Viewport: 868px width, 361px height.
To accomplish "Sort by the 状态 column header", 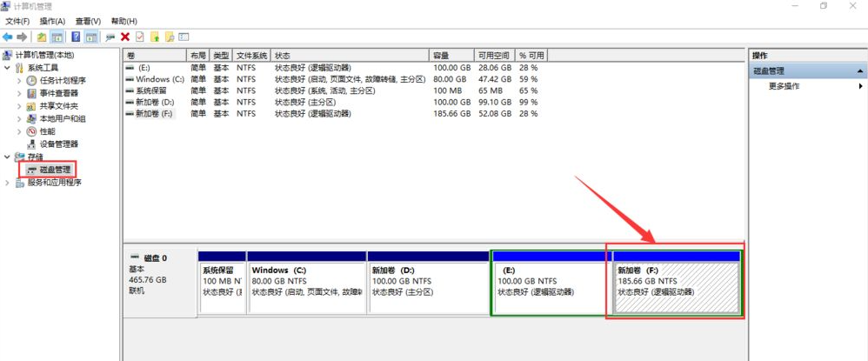I will pyautogui.click(x=351, y=56).
